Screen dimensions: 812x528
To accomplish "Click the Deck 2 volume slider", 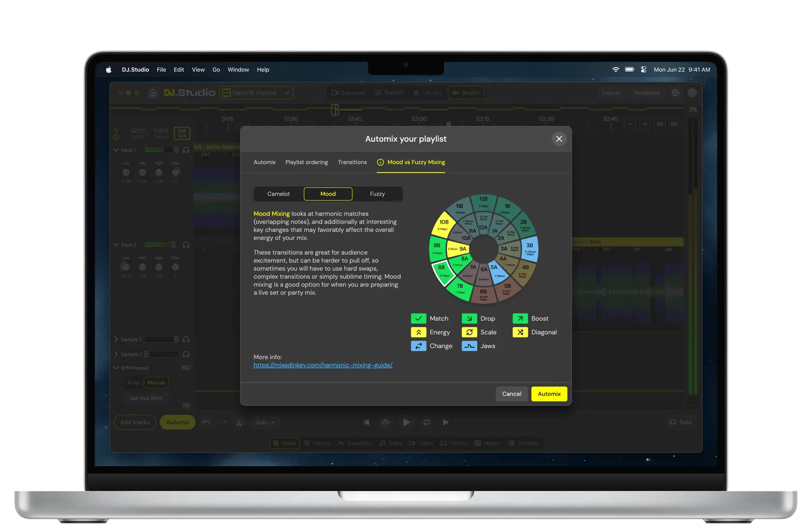I will click(x=162, y=245).
